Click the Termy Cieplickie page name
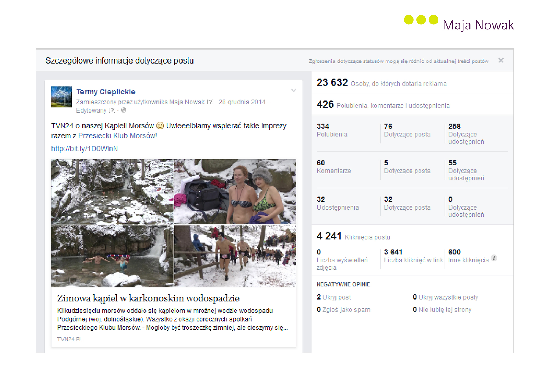 coord(106,92)
